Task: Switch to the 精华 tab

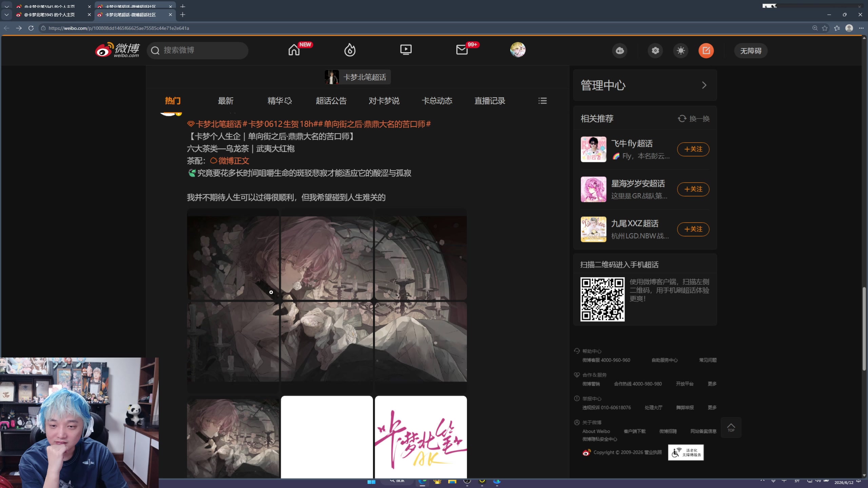Action: (x=279, y=101)
